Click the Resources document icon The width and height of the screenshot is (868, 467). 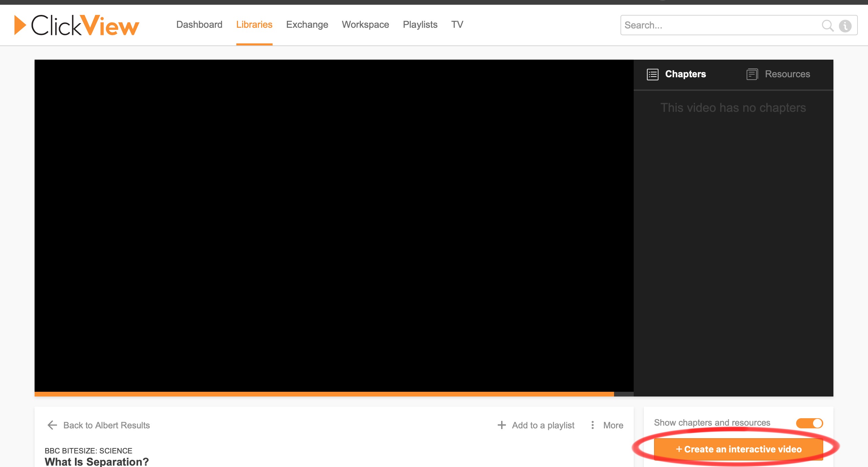tap(752, 74)
